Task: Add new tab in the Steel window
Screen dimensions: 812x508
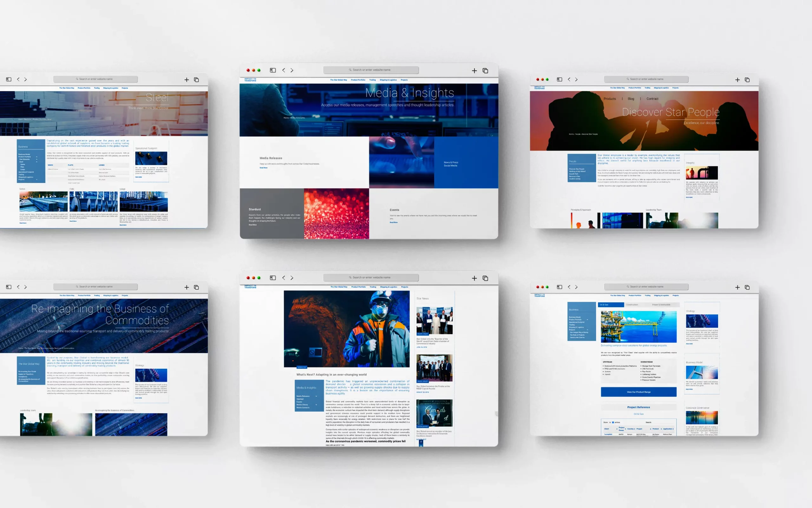Action: 187,80
